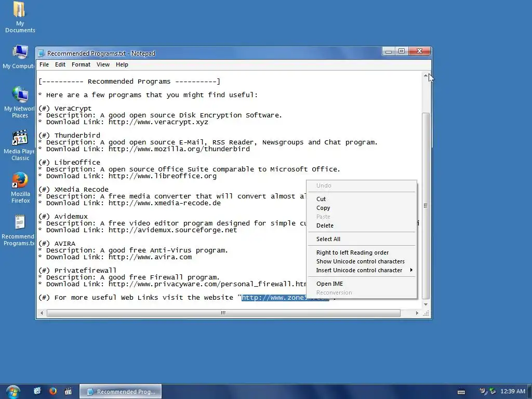
Task: Click the (#) VeraCrypt line
Action: [x=65, y=109]
